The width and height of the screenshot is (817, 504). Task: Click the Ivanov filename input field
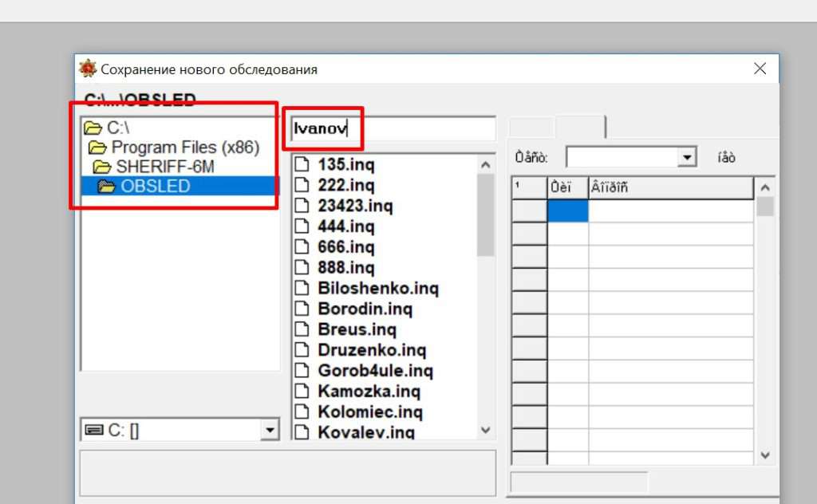[x=393, y=128]
